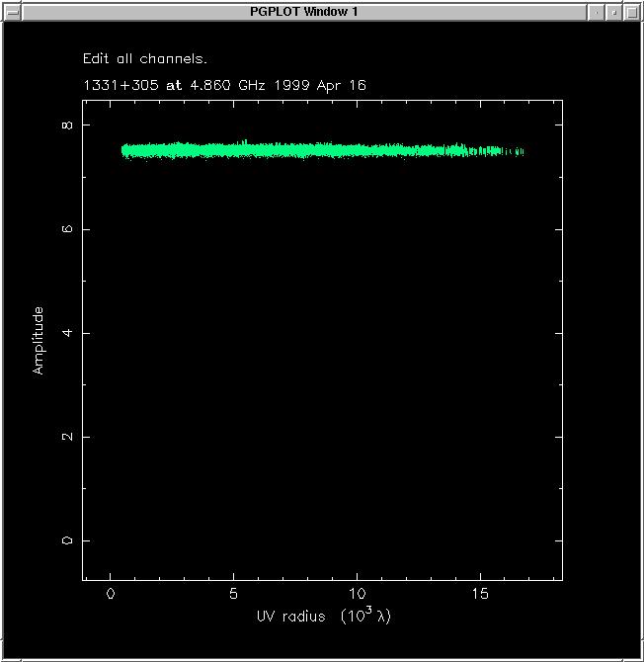This screenshot has width=644, height=662.
Task: Click the y-axis tick label 8
Action: pyautogui.click(x=68, y=125)
